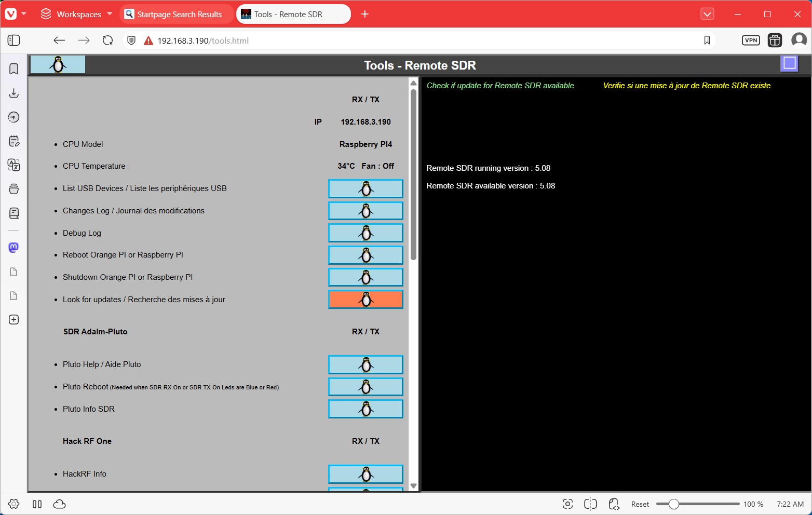Open a new tab
This screenshot has width=812, height=515.
click(x=365, y=14)
